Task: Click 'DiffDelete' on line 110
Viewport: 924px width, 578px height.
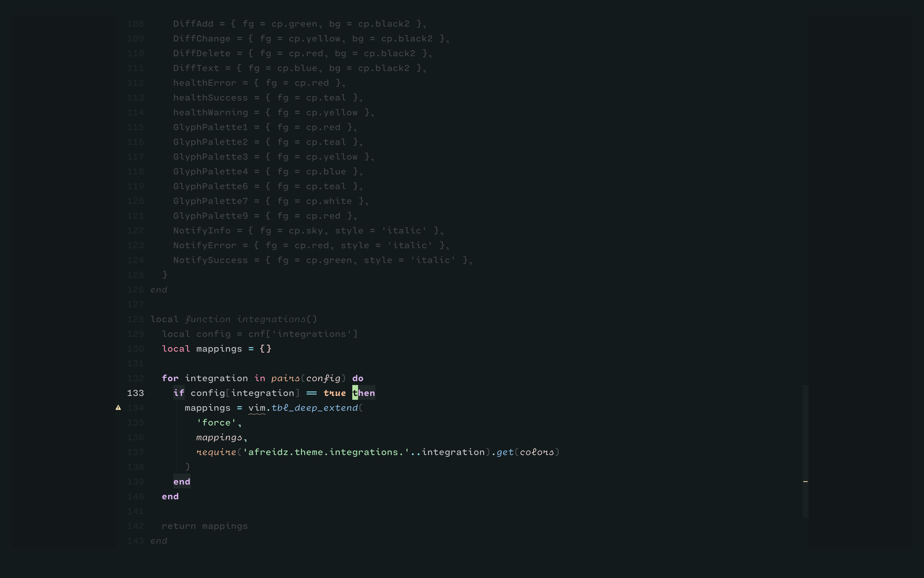Action: point(202,53)
